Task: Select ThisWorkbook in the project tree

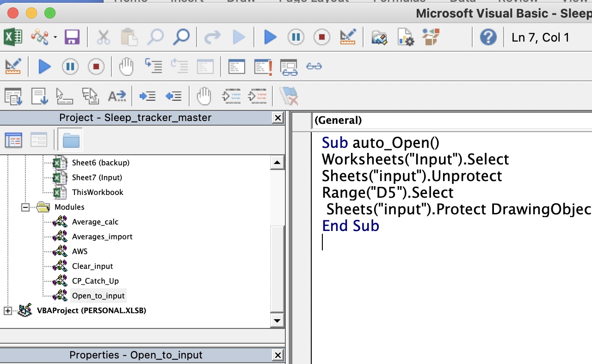Action: click(x=98, y=192)
